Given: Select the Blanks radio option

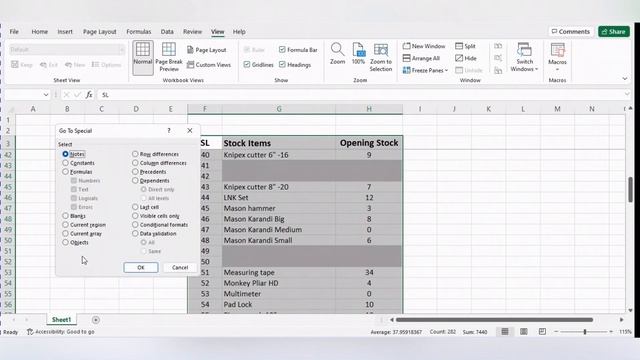Looking at the screenshot, I should tap(65, 216).
